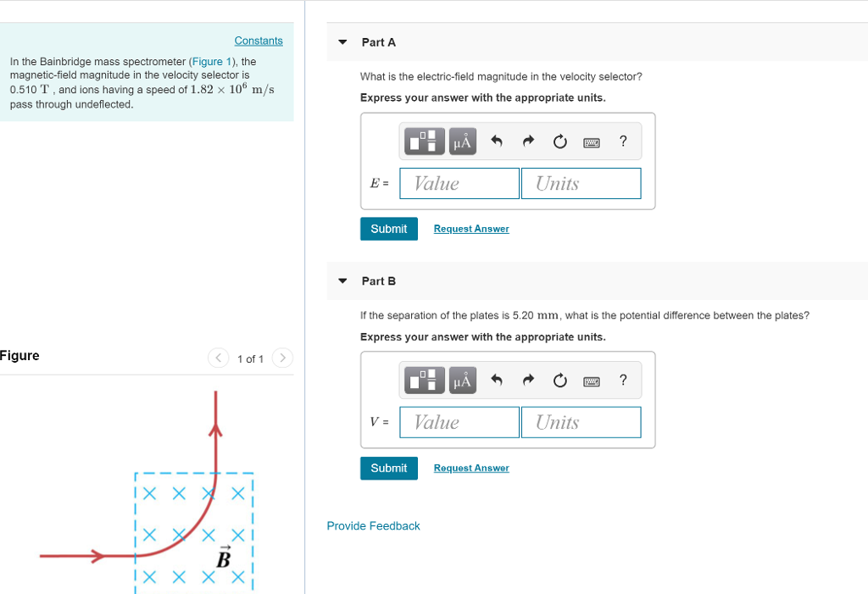Undo the last entry in Part A
Image resolution: width=868 pixels, height=594 pixels.
pyautogui.click(x=496, y=141)
